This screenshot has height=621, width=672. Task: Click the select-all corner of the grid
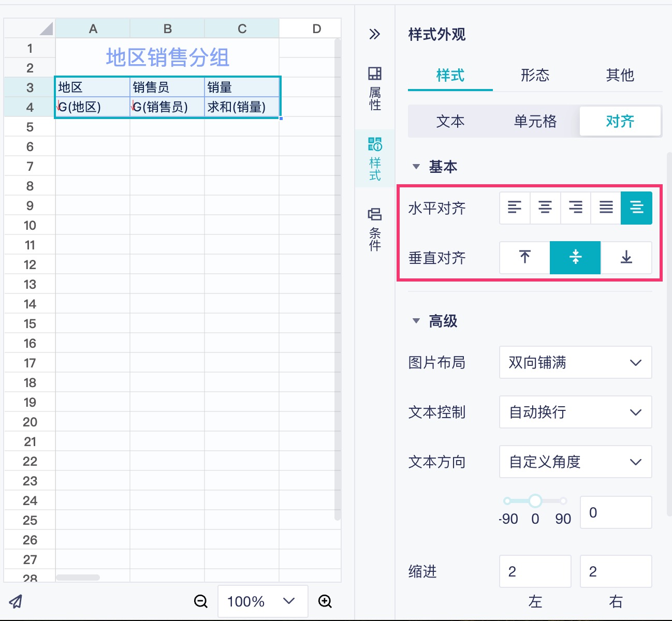30,28
